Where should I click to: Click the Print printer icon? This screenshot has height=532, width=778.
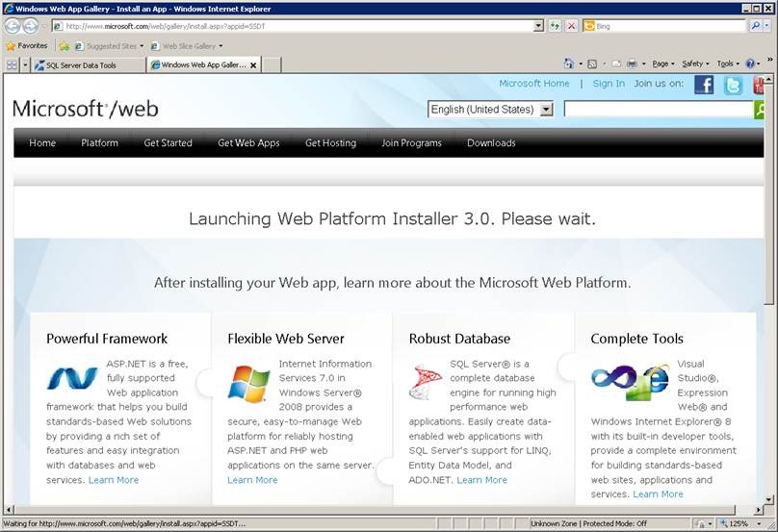632,63
